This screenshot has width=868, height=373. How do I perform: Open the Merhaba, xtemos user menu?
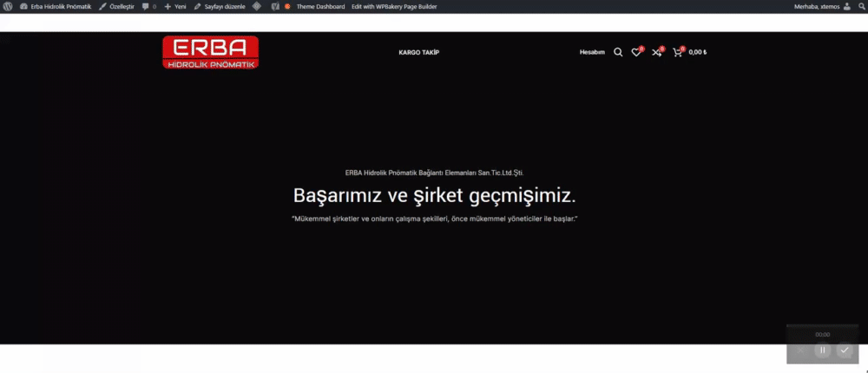(825, 7)
